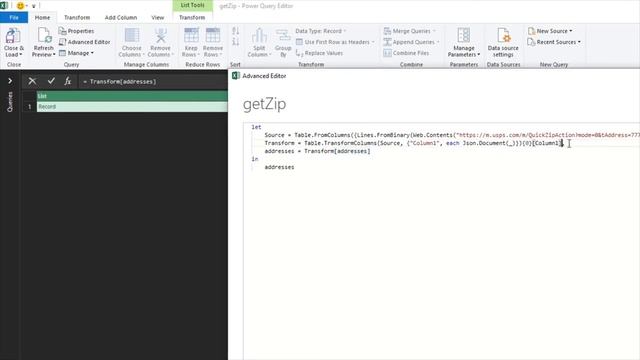Open query Properties
The width and height of the screenshot is (640, 360).
[x=76, y=31]
